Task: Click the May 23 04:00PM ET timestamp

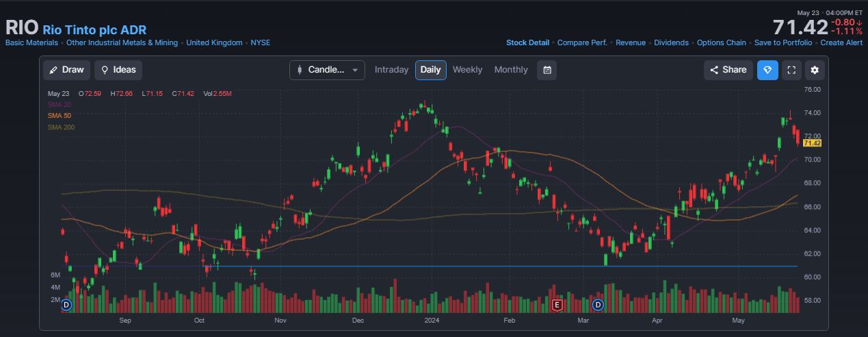Action: pos(830,13)
